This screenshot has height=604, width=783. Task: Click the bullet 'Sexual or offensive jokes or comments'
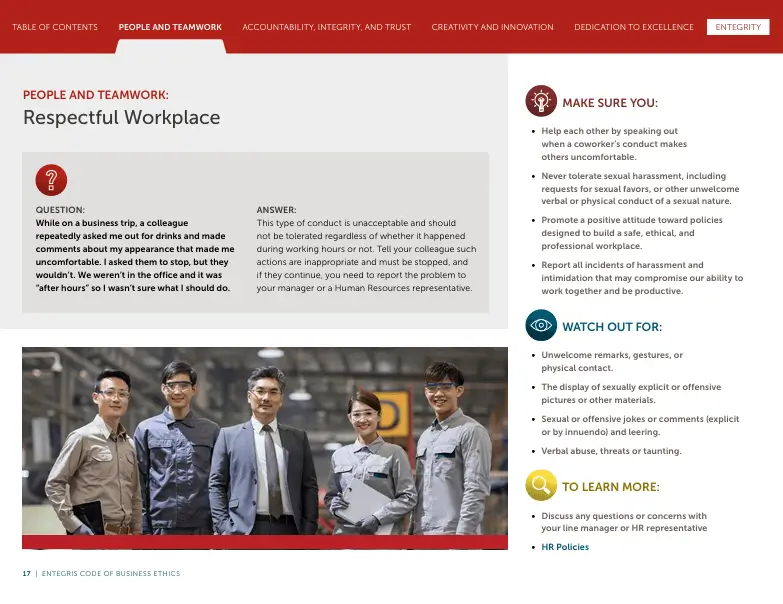tap(640, 425)
